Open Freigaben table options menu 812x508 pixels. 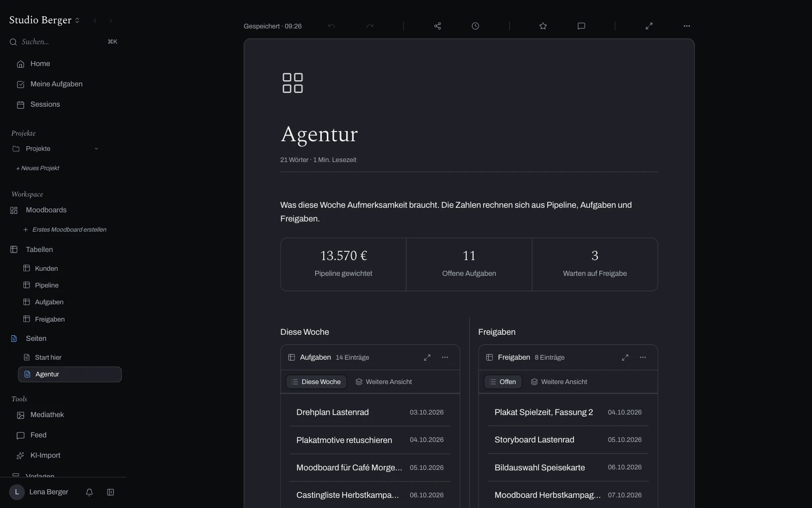[643, 358]
